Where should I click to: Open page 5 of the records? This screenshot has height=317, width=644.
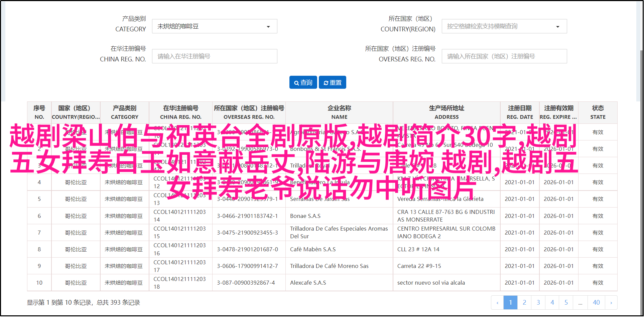click(x=566, y=303)
